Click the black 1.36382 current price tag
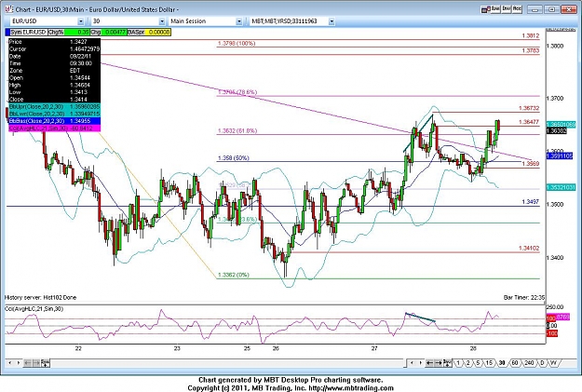 [x=557, y=131]
